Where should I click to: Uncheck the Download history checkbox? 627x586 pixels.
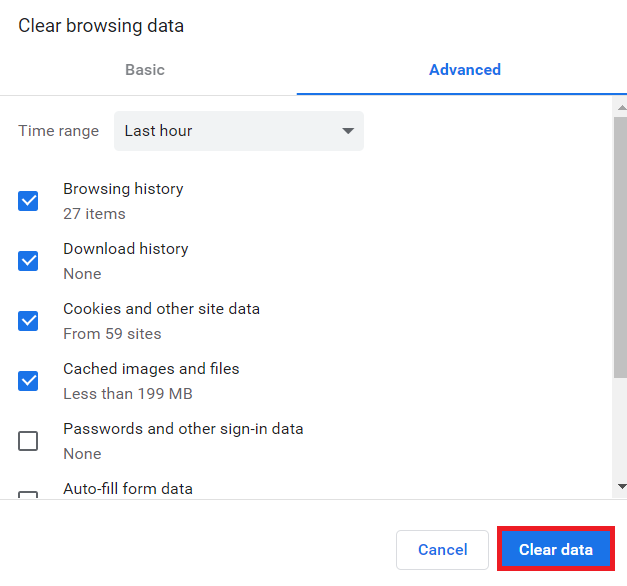[x=28, y=261]
